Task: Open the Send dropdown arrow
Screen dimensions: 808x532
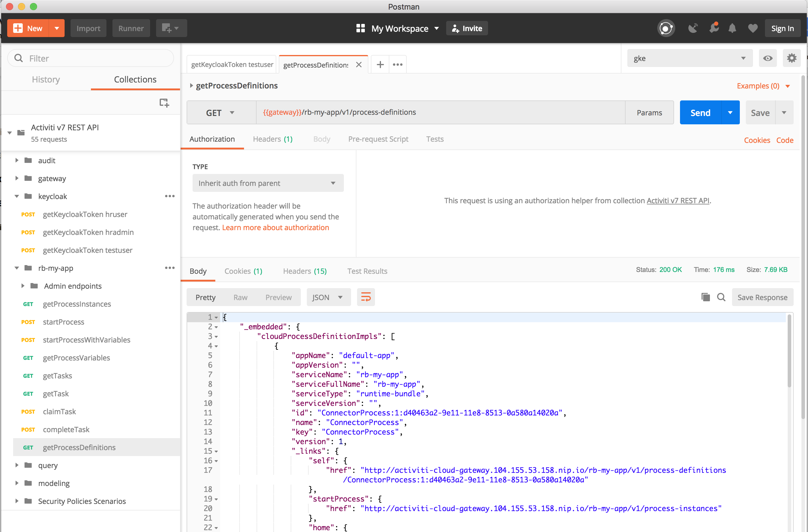Action: click(x=730, y=113)
